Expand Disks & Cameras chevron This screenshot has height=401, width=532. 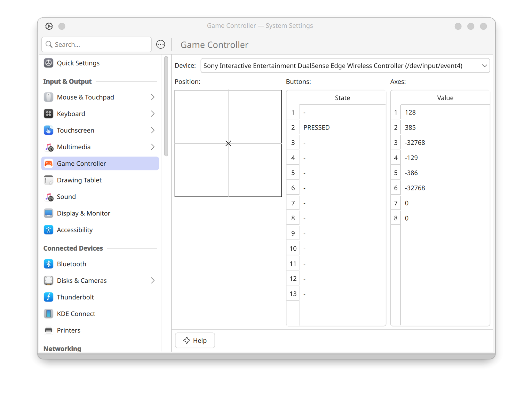point(153,281)
